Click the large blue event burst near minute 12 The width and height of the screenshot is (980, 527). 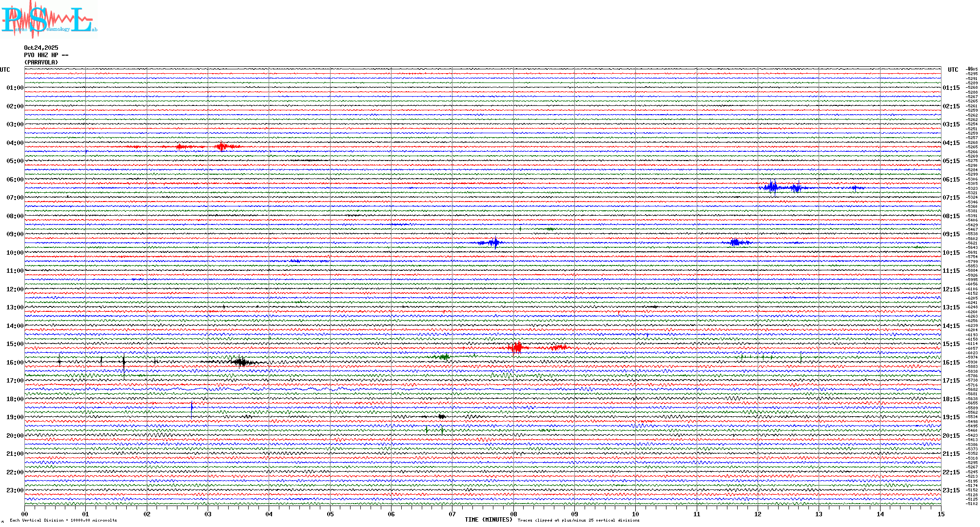point(772,187)
